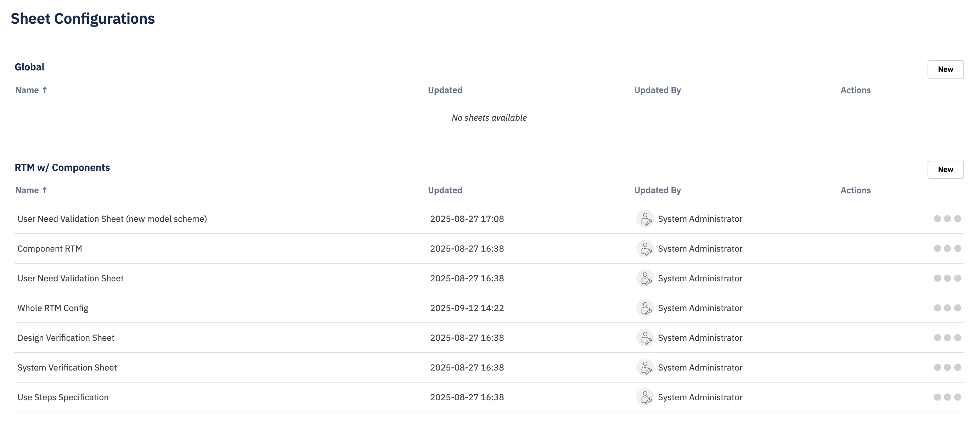Click System Administrator name in Design Verification row

pos(700,338)
